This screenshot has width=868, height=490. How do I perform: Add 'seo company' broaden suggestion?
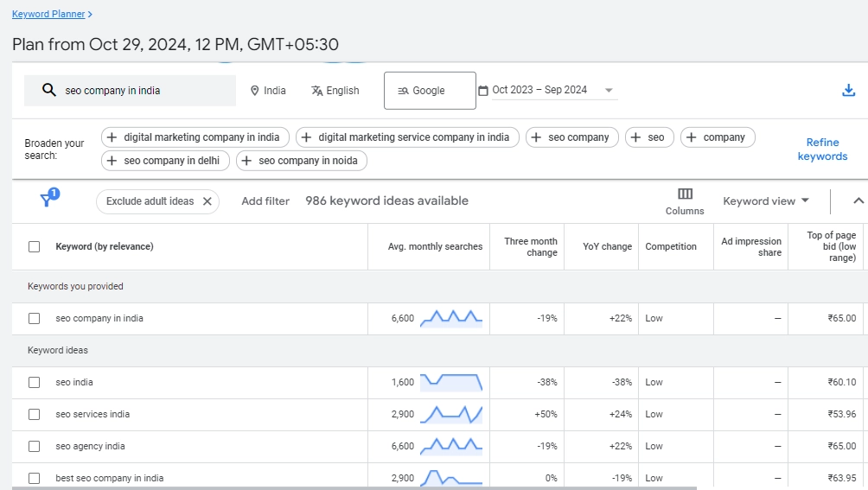coord(572,137)
